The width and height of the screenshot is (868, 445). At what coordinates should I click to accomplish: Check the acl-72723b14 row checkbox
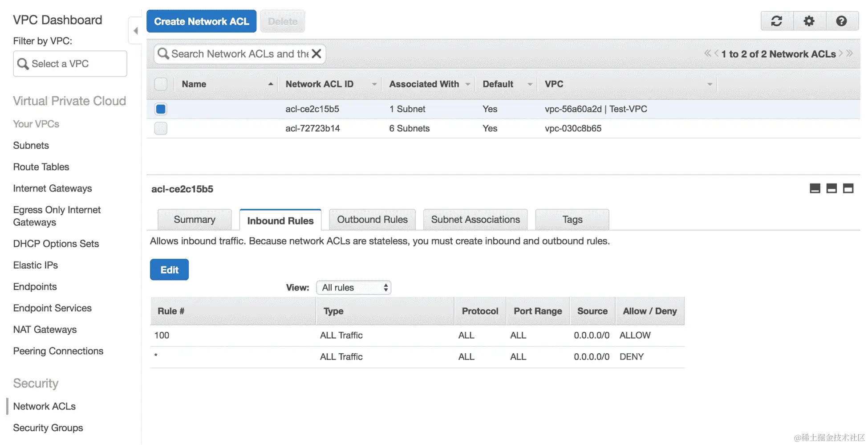pos(161,128)
